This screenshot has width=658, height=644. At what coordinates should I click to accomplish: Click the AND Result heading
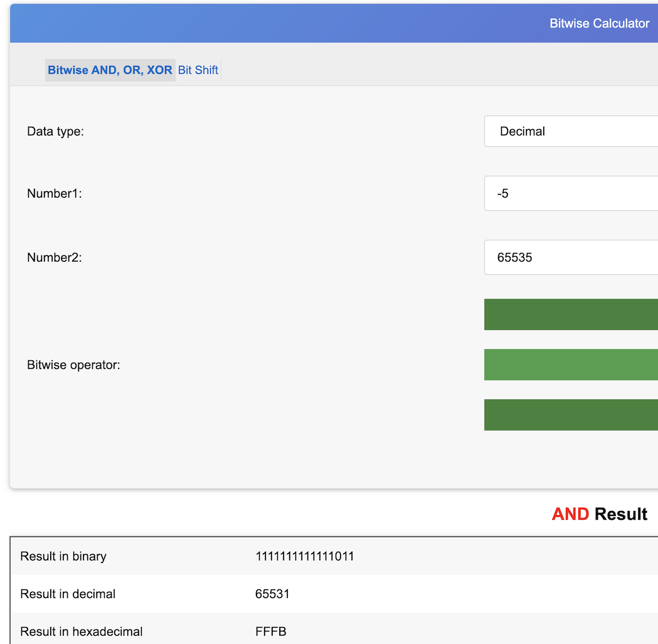[x=599, y=514]
